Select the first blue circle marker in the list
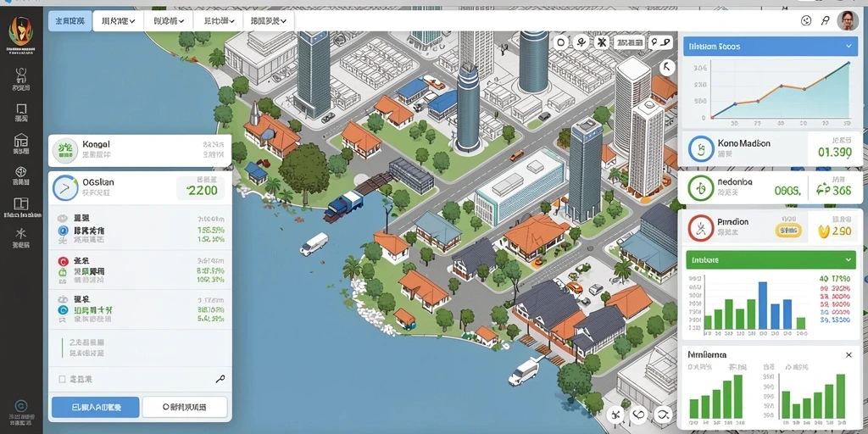Image resolution: width=868 pixels, height=434 pixels. [x=62, y=231]
